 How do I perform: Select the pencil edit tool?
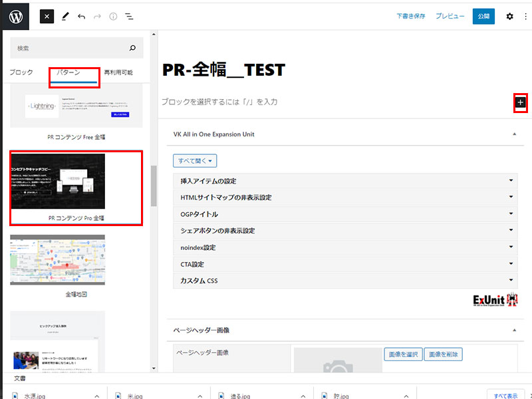click(65, 16)
